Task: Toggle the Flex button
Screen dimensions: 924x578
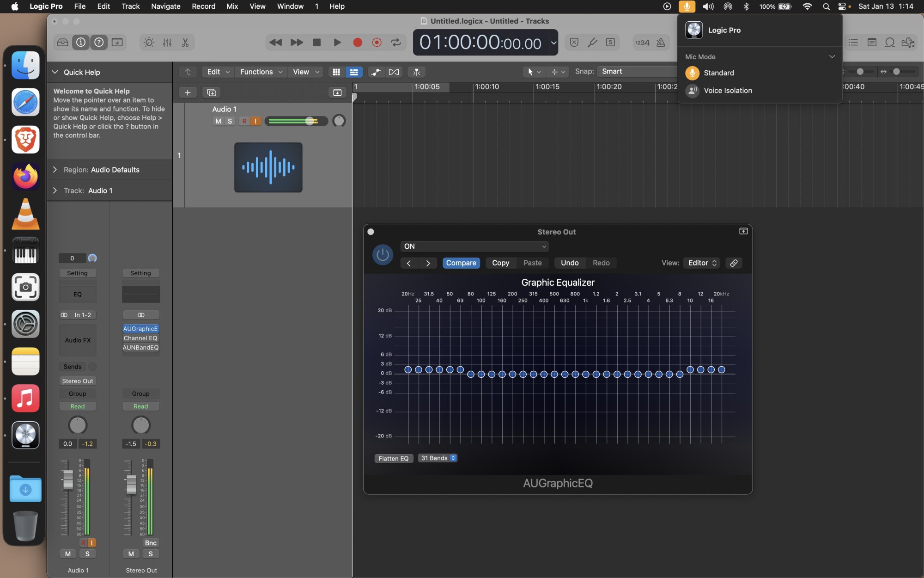Action: coord(394,72)
